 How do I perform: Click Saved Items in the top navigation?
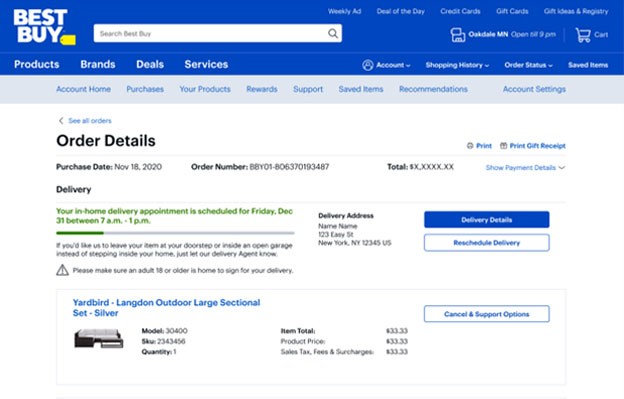(588, 65)
